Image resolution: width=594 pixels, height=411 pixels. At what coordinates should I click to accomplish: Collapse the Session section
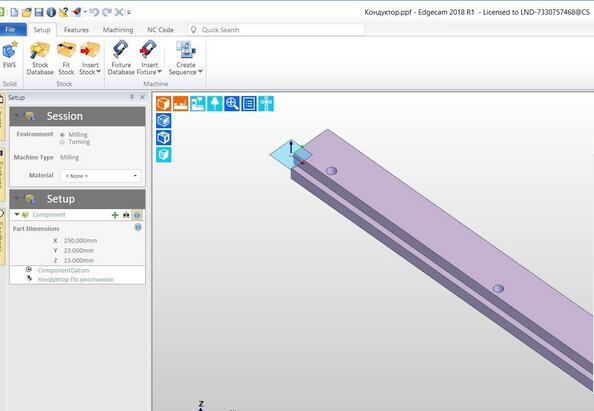(16, 116)
